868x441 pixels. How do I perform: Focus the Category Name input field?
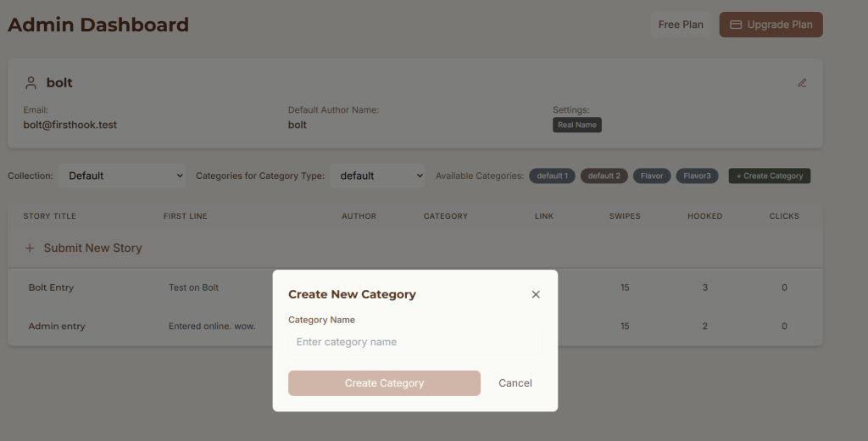point(415,342)
